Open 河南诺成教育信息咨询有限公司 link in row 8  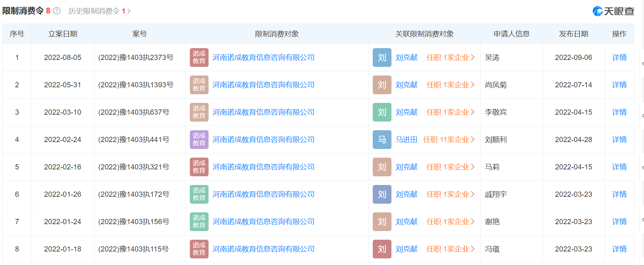click(264, 249)
